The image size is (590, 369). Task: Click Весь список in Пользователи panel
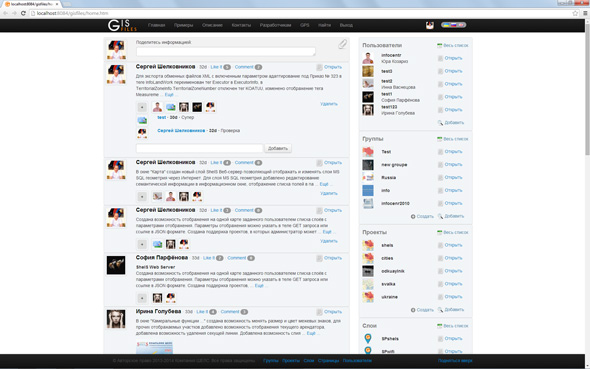click(456, 45)
